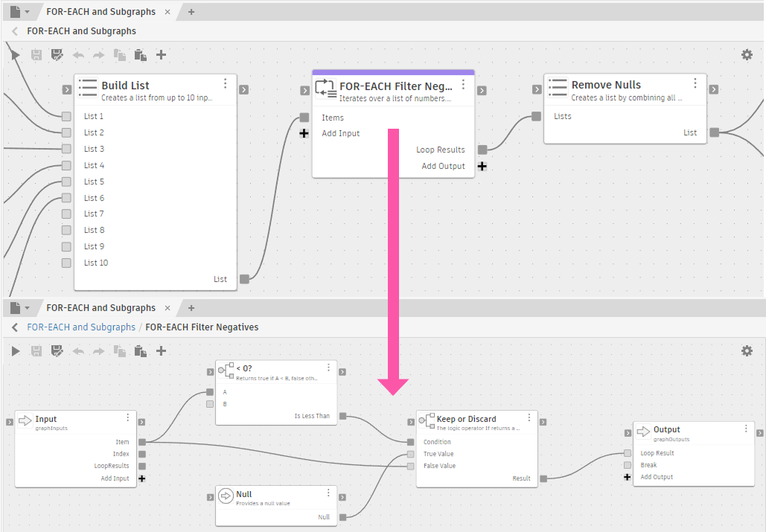Open the document menu in the lower tab bar

[19, 308]
